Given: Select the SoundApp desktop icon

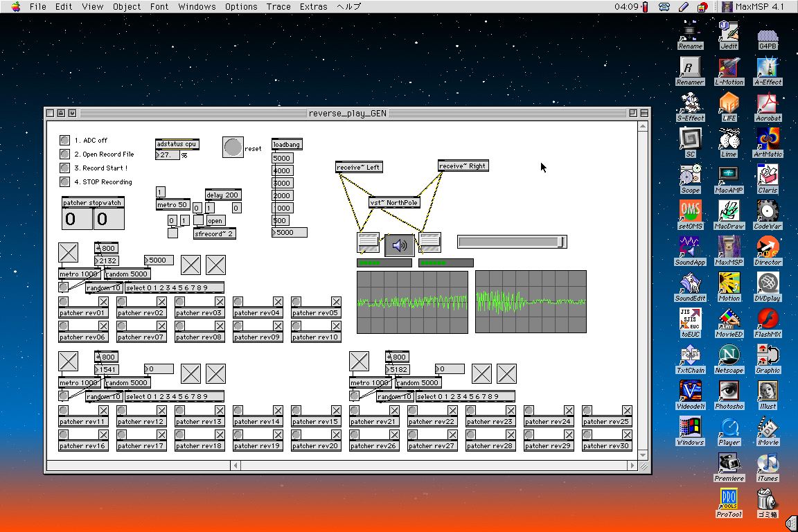Looking at the screenshot, I should coord(690,251).
